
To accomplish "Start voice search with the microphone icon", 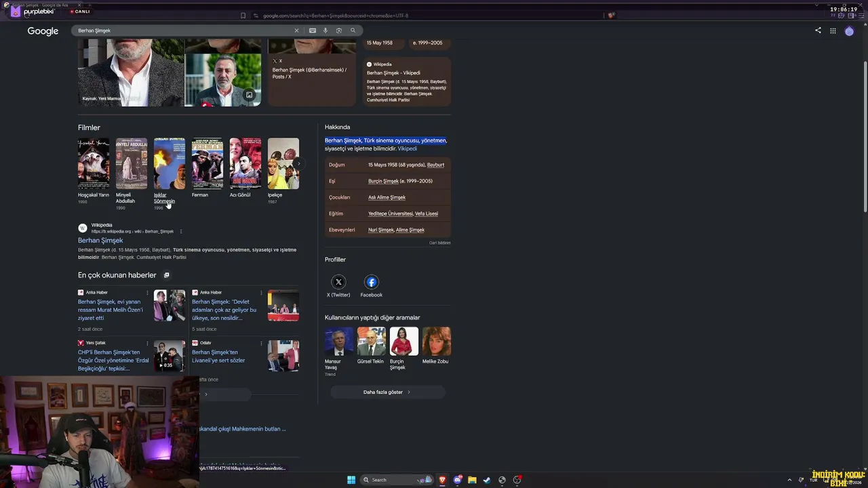I will (x=325, y=30).
